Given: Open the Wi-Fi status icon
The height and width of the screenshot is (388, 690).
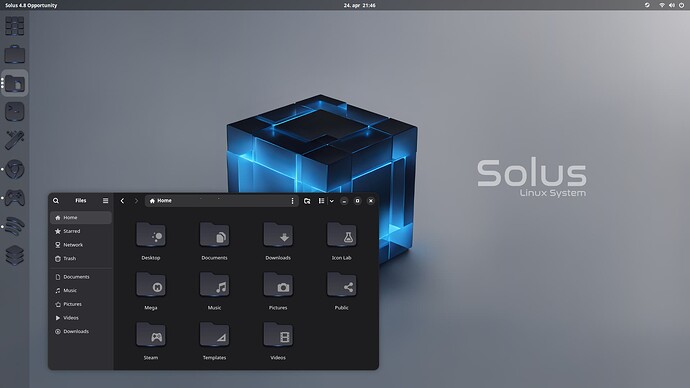Looking at the screenshot, I should click(662, 5).
